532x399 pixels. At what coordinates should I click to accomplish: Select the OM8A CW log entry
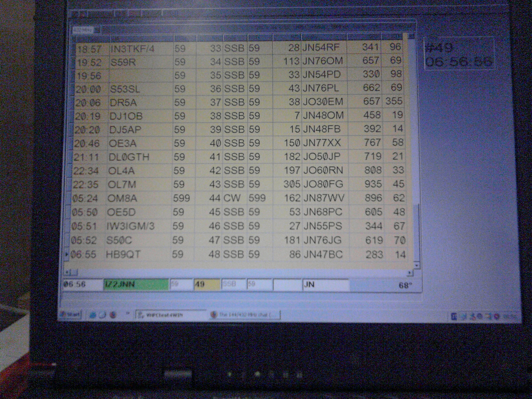click(x=122, y=198)
